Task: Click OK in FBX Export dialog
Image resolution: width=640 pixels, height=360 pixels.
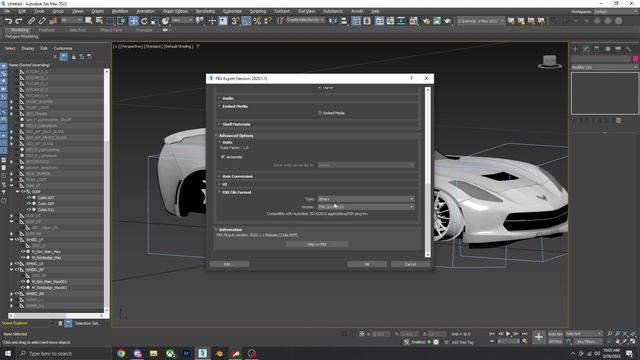Action: tap(367, 264)
